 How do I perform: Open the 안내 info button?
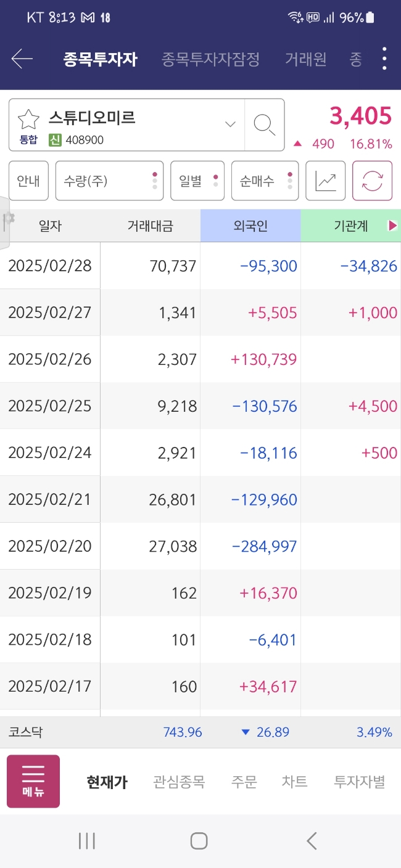[28, 181]
